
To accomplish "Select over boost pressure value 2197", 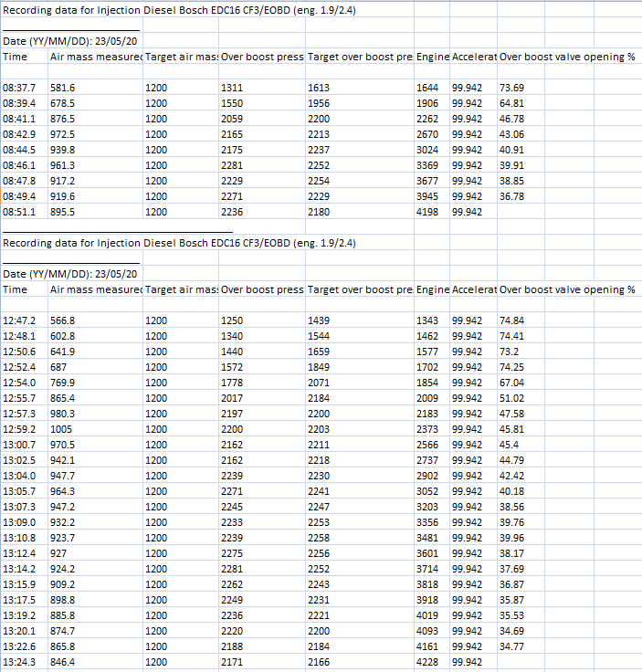I will [232, 414].
